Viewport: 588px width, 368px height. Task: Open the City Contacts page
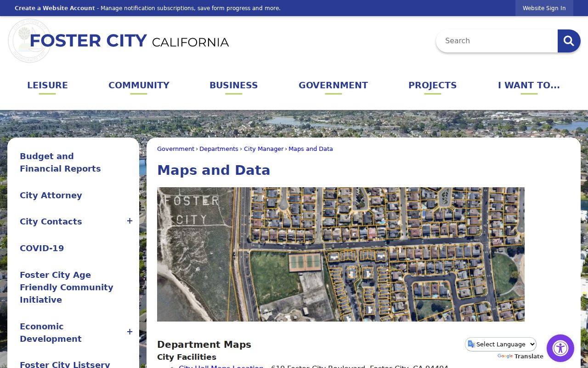click(51, 222)
